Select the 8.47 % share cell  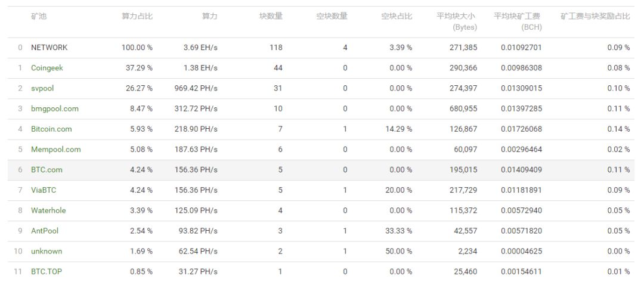[141, 109]
